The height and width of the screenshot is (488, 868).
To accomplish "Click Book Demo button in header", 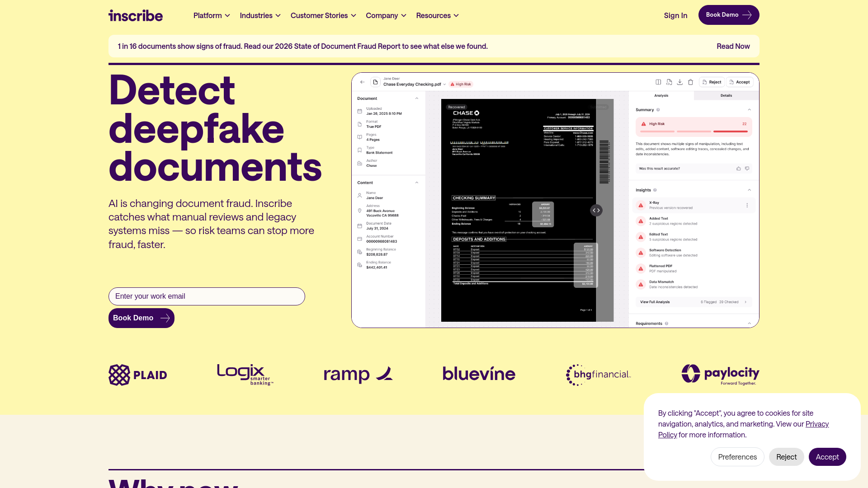I will [x=729, y=15].
